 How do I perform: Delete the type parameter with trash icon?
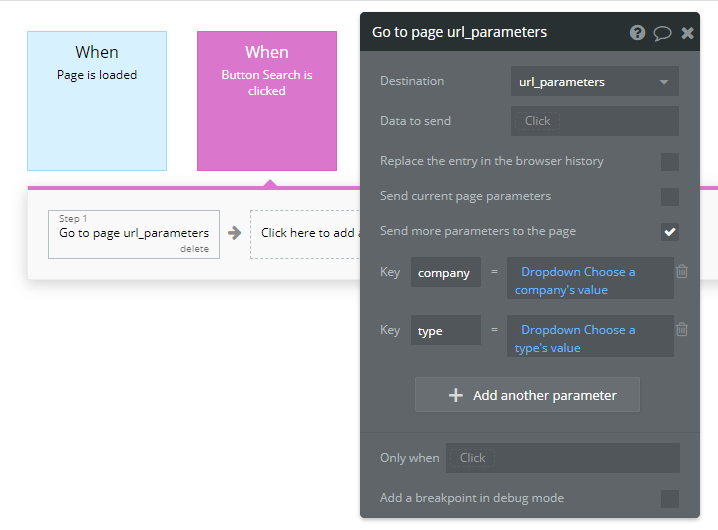tap(682, 329)
